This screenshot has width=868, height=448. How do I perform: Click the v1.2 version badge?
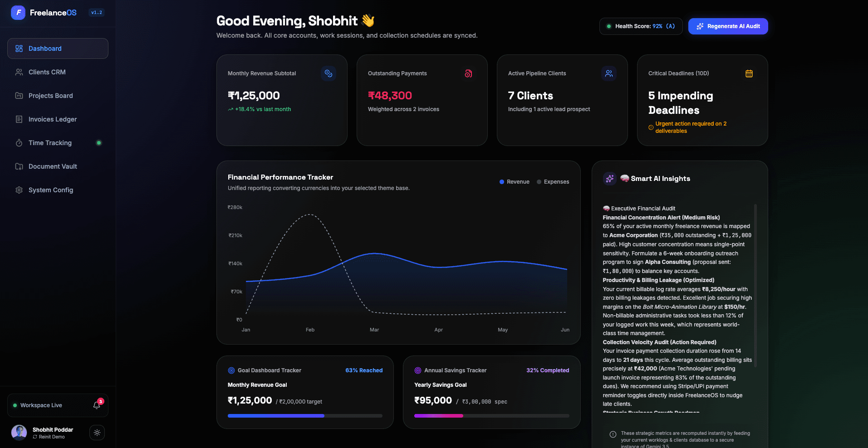(97, 13)
